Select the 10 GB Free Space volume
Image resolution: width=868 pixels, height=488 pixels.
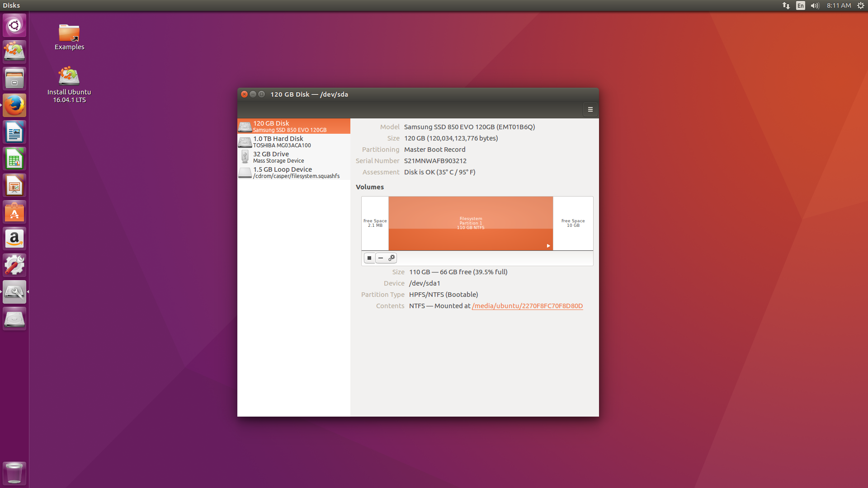(x=573, y=223)
